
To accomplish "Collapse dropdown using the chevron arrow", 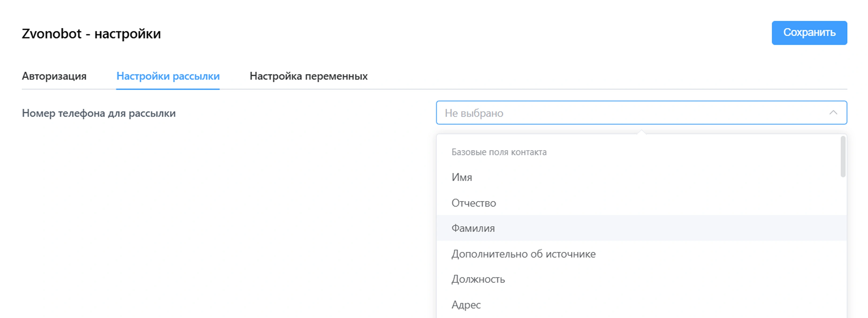I will (833, 113).
